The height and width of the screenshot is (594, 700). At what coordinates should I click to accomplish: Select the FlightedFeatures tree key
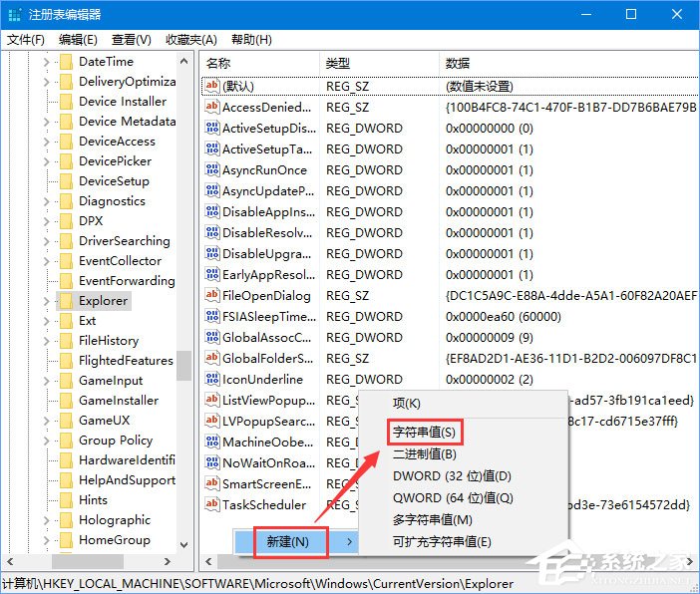point(126,361)
